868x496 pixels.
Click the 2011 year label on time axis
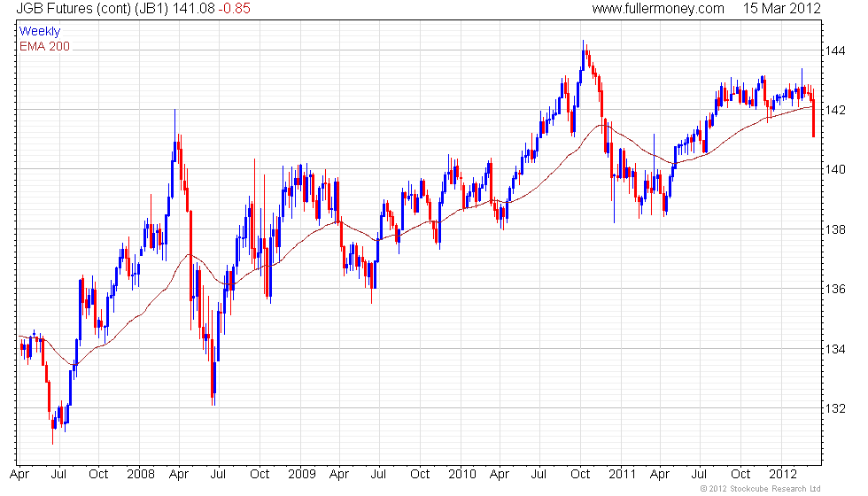[622, 475]
